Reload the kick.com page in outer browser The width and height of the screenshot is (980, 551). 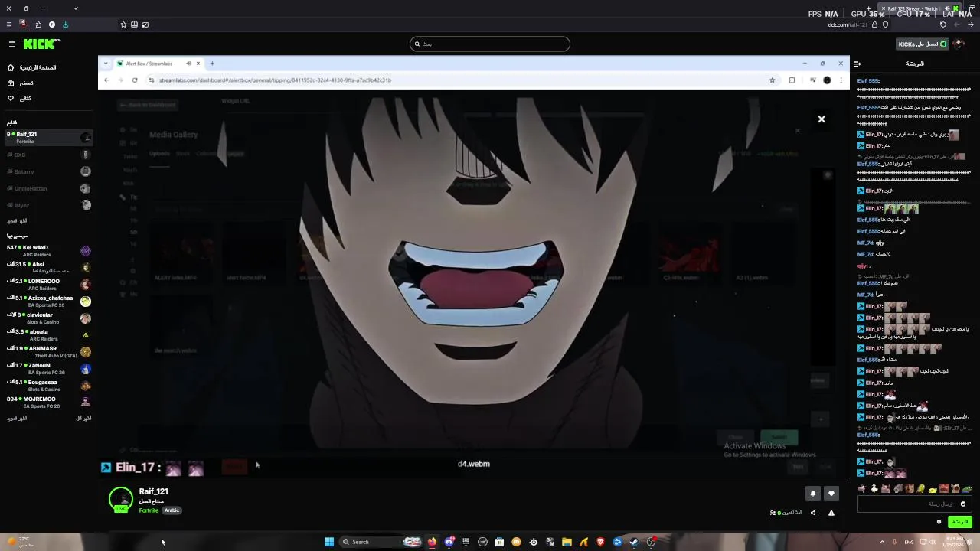pyautogui.click(x=942, y=24)
